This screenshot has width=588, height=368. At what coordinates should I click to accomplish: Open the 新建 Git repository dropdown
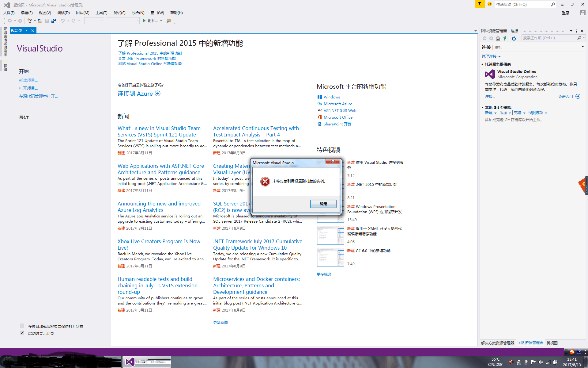click(491, 113)
